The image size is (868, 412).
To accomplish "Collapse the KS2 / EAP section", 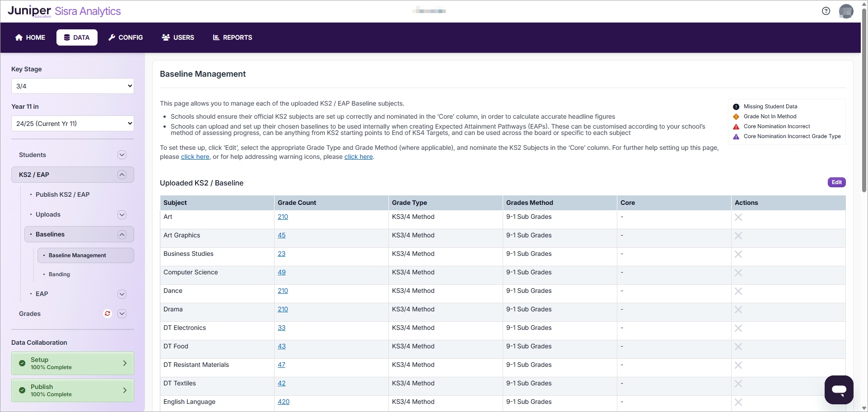I will (x=121, y=175).
